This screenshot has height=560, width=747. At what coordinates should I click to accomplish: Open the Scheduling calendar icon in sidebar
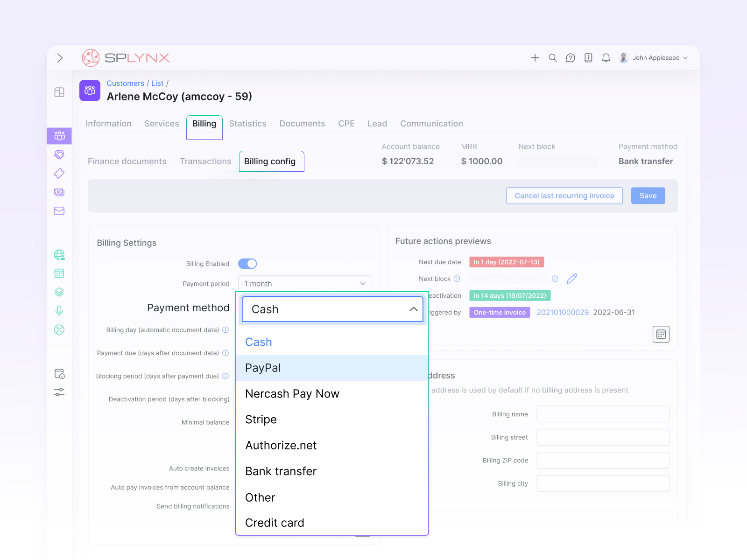(59, 273)
